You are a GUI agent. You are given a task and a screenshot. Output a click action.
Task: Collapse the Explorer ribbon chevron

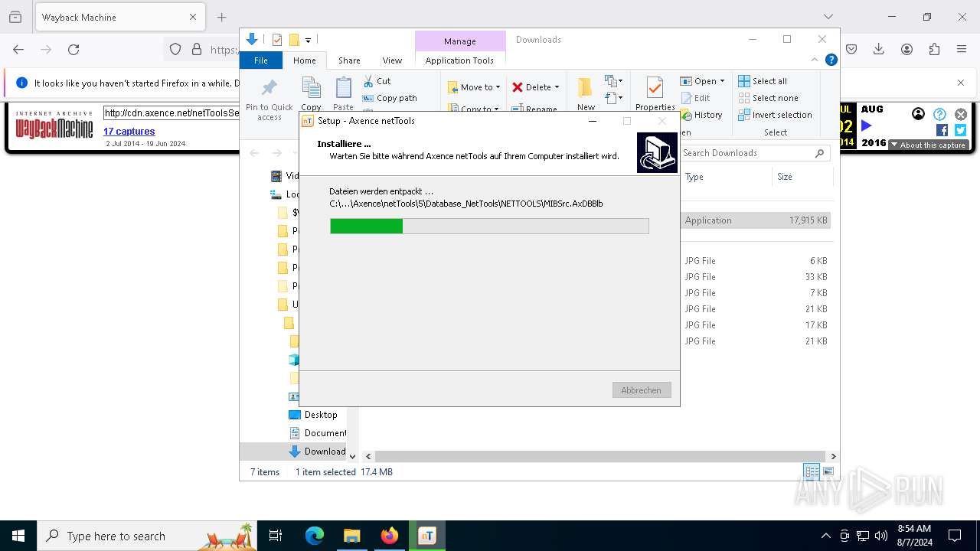(815, 60)
